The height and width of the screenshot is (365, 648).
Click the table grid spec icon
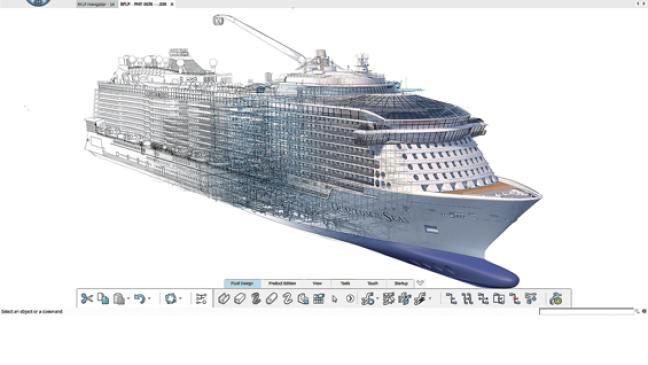pos(319,298)
